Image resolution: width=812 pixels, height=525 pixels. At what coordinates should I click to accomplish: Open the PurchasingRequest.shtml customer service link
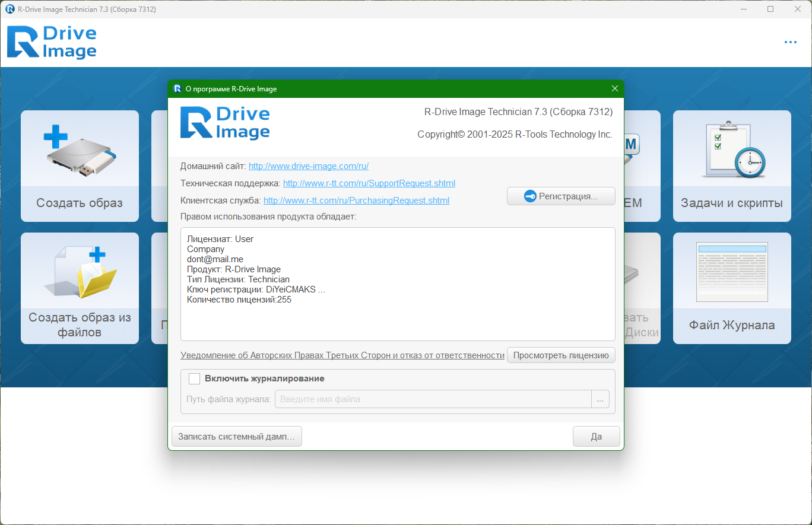tap(356, 201)
